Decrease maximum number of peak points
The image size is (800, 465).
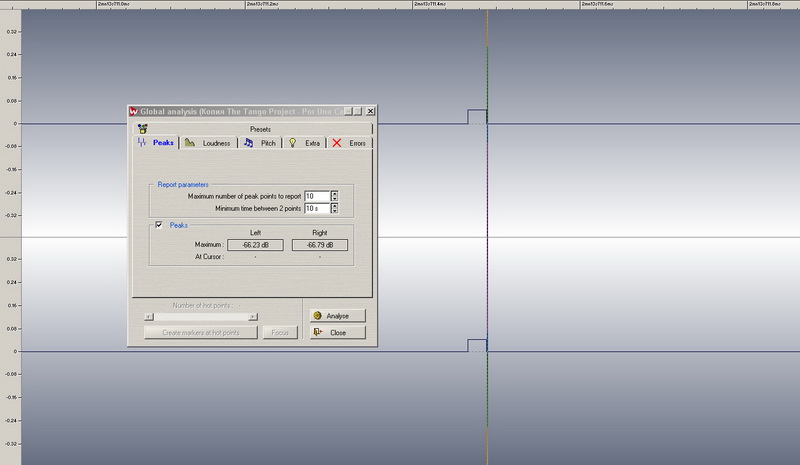pos(334,199)
